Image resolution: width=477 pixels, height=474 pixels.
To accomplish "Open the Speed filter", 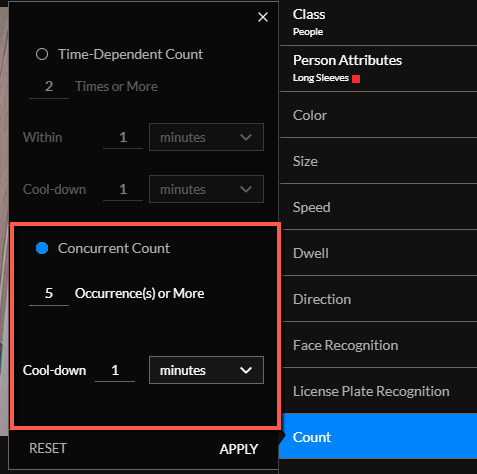I will tap(378, 207).
